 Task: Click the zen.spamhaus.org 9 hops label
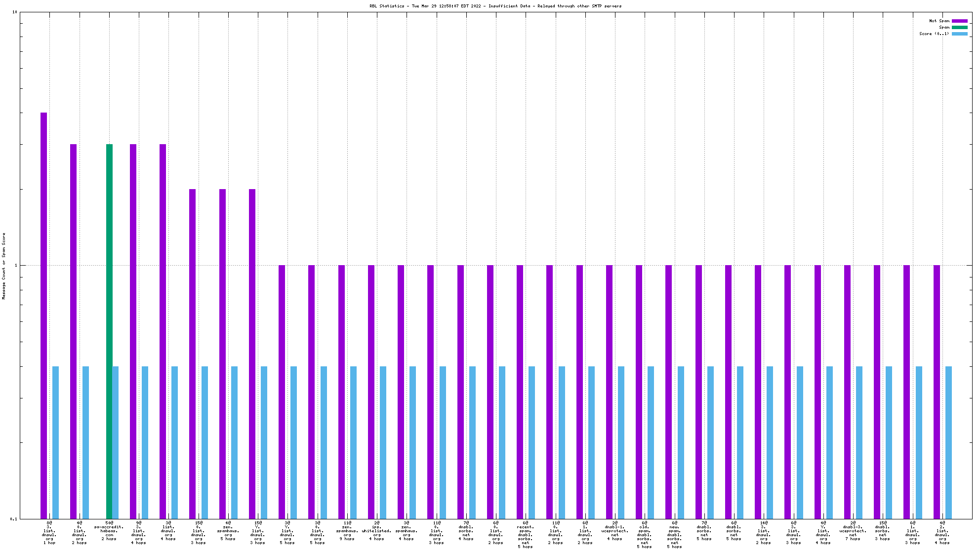point(347,531)
